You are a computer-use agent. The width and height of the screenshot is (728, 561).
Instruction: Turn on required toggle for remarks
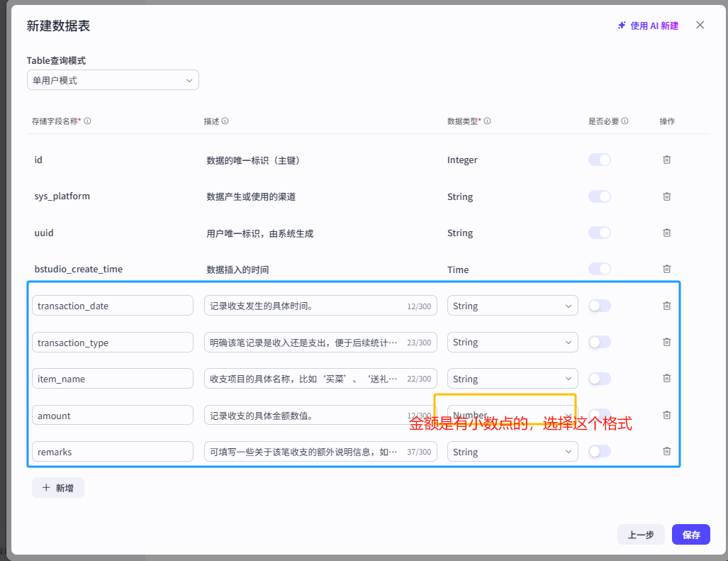[x=599, y=451]
